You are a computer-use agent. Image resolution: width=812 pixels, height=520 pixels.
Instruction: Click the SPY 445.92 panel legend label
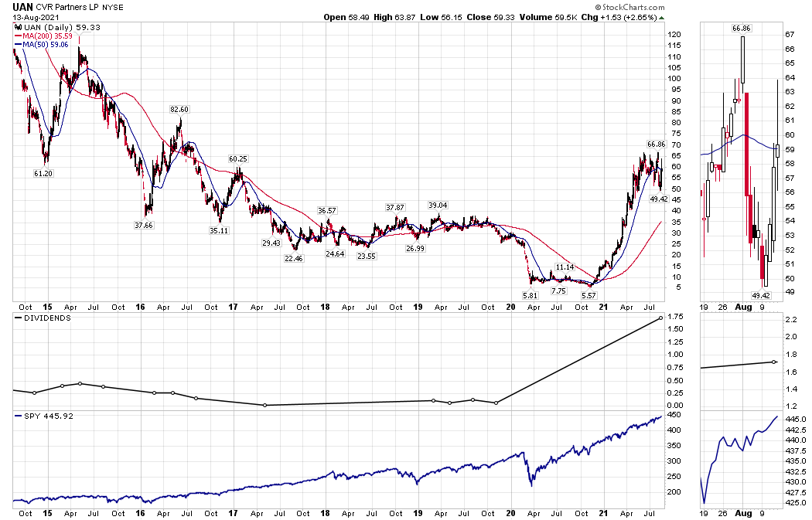43,416
